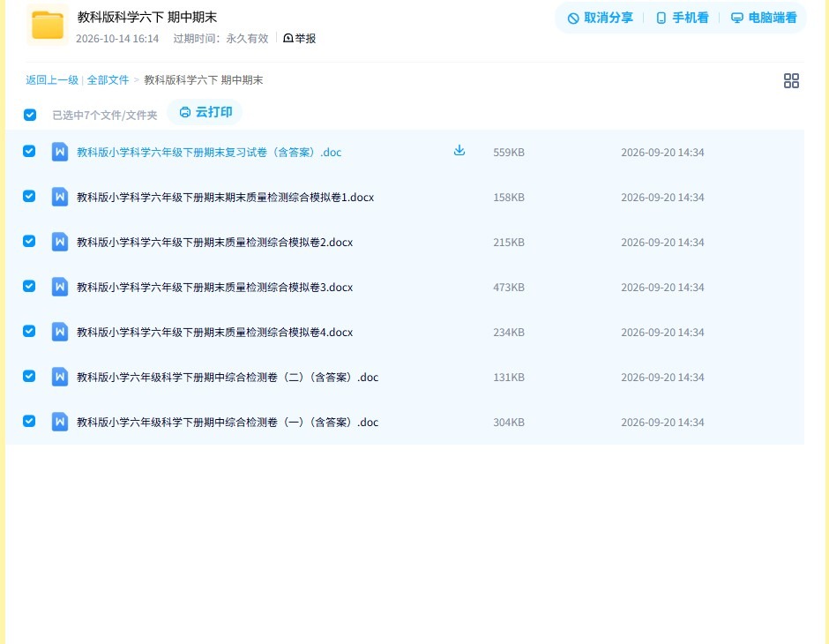Click Word icon of 期末期末质量检测综合模拟卷1.docx
This screenshot has width=829, height=644.
pos(60,197)
